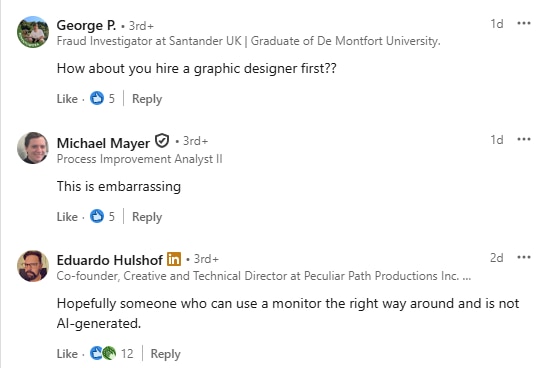The height and width of the screenshot is (368, 555).
Task: Open the three-dot menu on George P.'s comment
Action: (523, 23)
